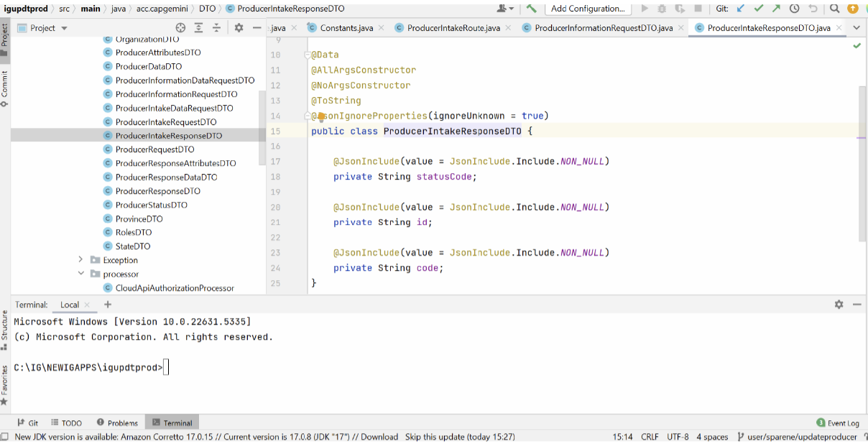This screenshot has height=444, width=868.
Task: Open Git Show History clock icon
Action: [x=795, y=9]
